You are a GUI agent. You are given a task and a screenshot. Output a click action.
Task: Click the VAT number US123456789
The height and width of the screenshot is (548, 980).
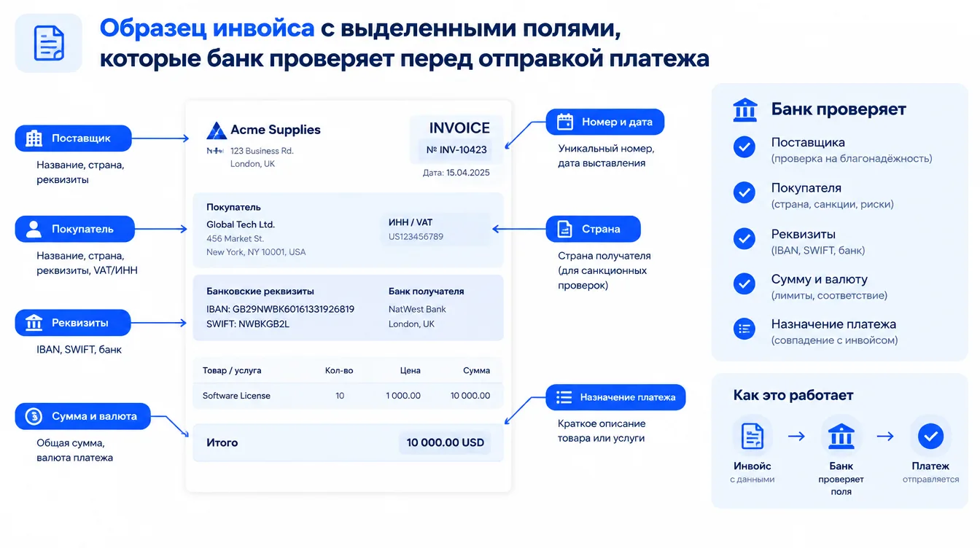[416, 237]
